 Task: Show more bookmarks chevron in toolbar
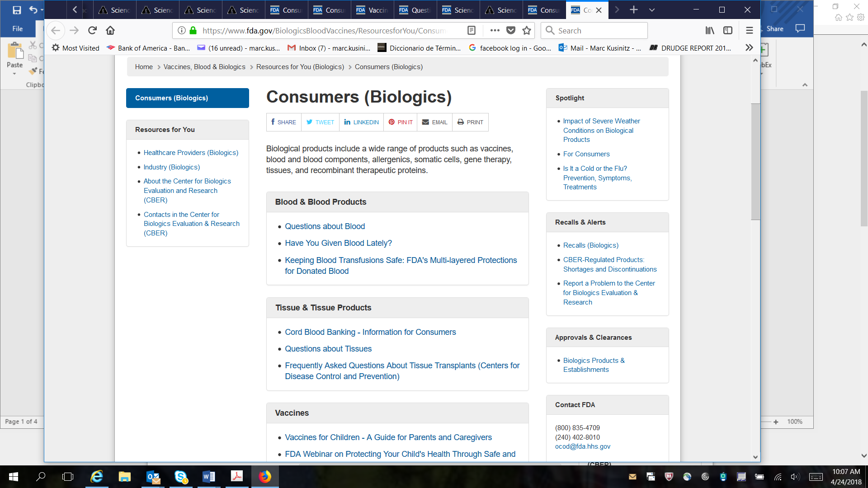pyautogui.click(x=749, y=48)
